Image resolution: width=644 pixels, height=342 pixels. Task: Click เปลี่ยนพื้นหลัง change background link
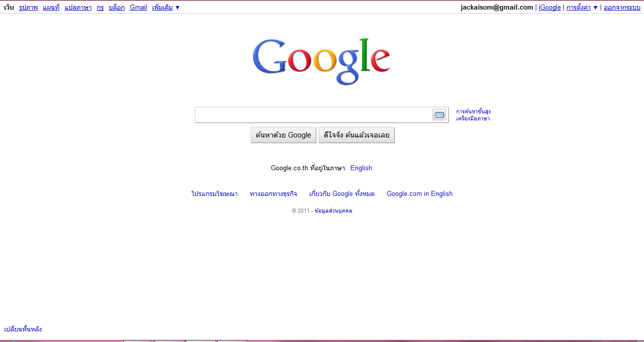pos(23,329)
